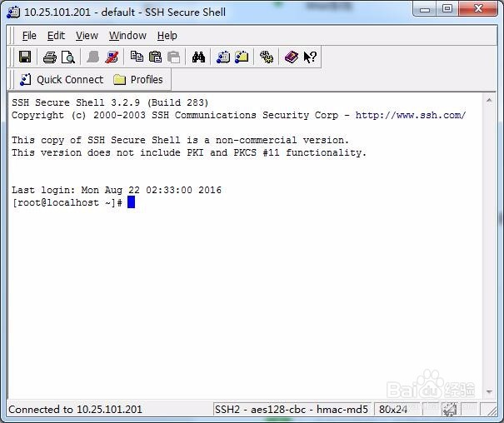Viewport: 504px width, 423px height.
Task: Open Print Preview with magnifier icon
Action: tap(68, 57)
